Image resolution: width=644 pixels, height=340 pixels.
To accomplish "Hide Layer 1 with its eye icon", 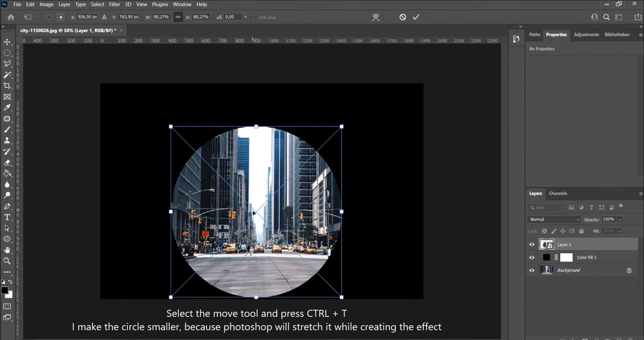I will (532, 244).
